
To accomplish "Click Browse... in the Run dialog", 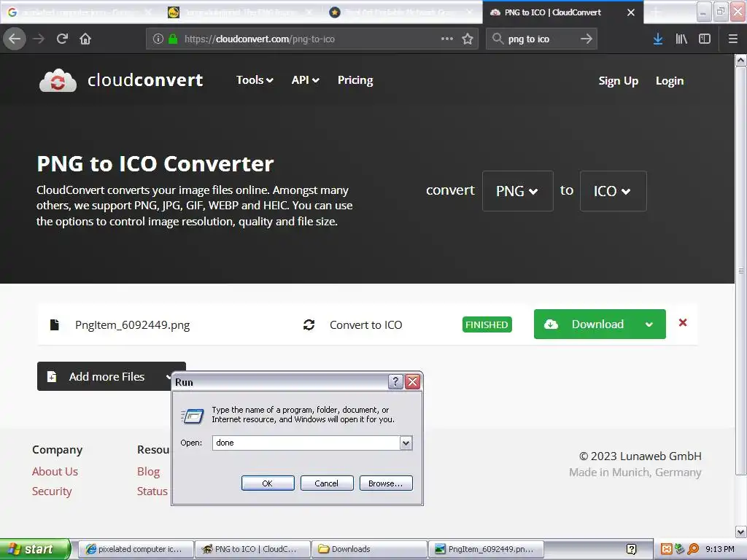I will [386, 483].
